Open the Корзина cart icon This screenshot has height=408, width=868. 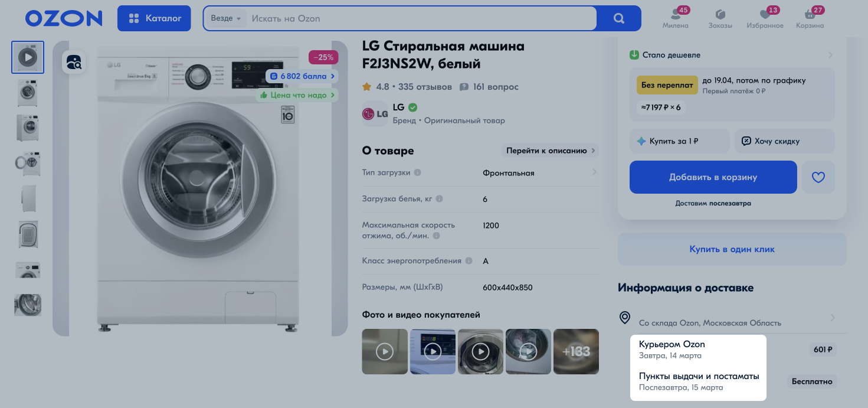click(810, 18)
